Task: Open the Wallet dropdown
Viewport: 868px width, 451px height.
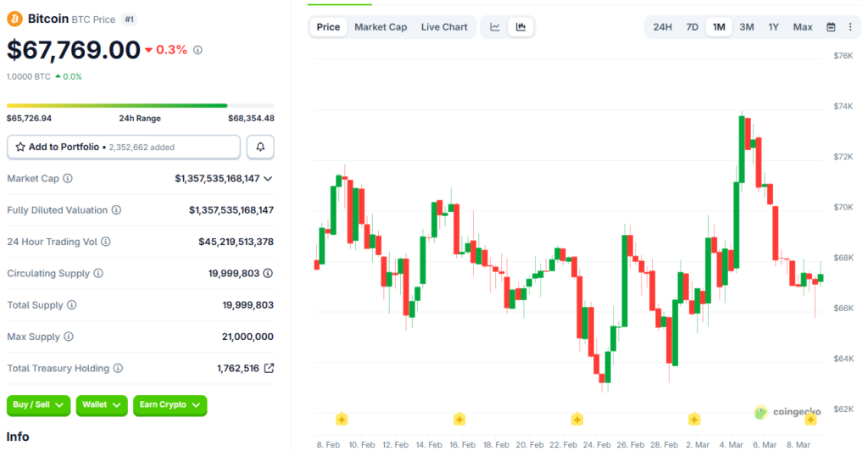Action: 102,405
